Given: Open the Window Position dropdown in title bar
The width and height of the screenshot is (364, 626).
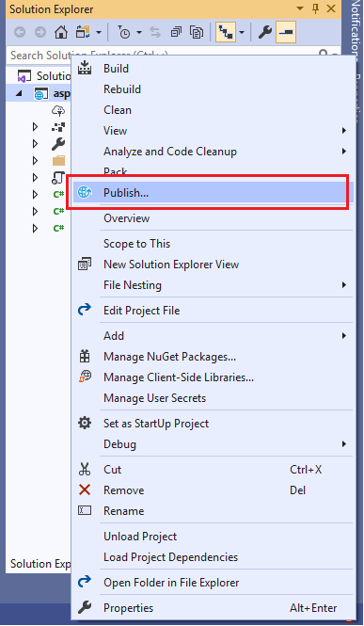Looking at the screenshot, I should [300, 8].
